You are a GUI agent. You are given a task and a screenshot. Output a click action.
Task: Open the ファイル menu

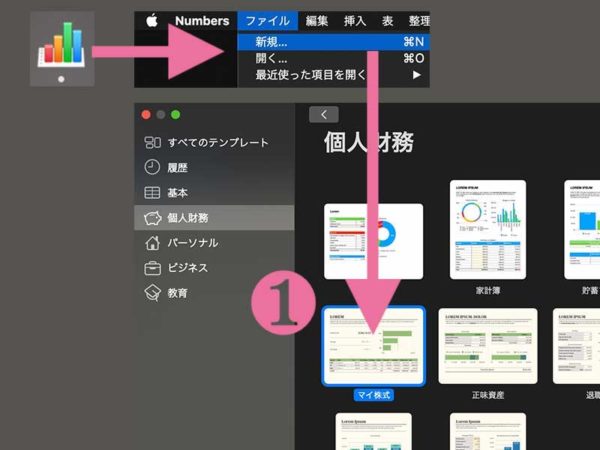267,21
